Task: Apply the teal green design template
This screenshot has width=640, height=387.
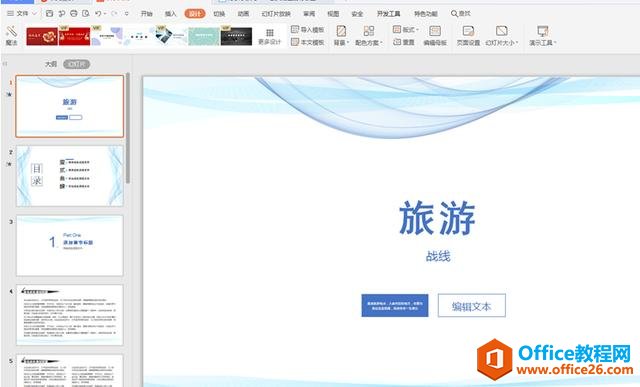Action: click(x=204, y=36)
